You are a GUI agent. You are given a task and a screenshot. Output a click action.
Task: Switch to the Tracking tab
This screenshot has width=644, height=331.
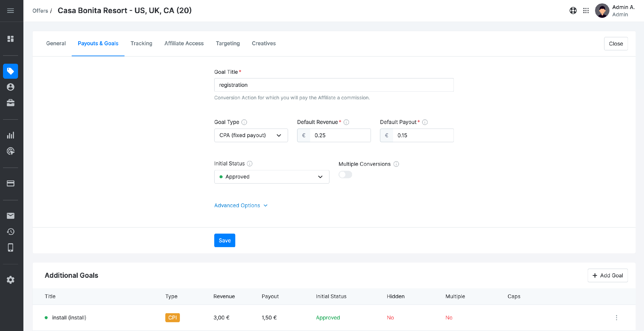tap(141, 44)
